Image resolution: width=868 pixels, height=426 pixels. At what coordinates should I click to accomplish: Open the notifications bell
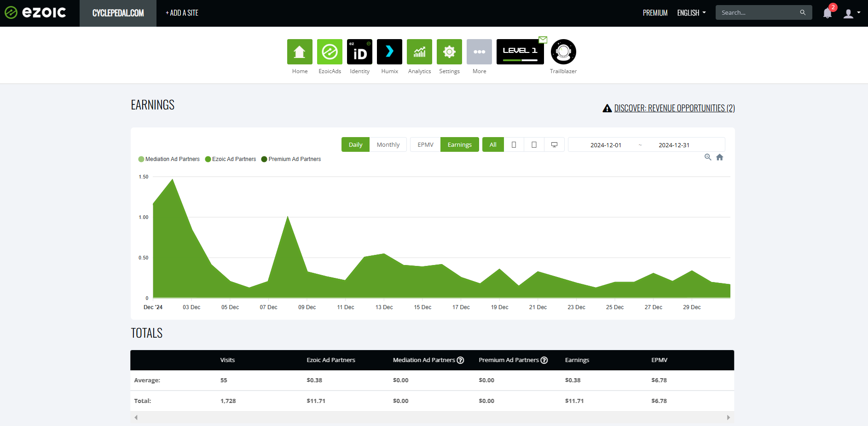[827, 13]
